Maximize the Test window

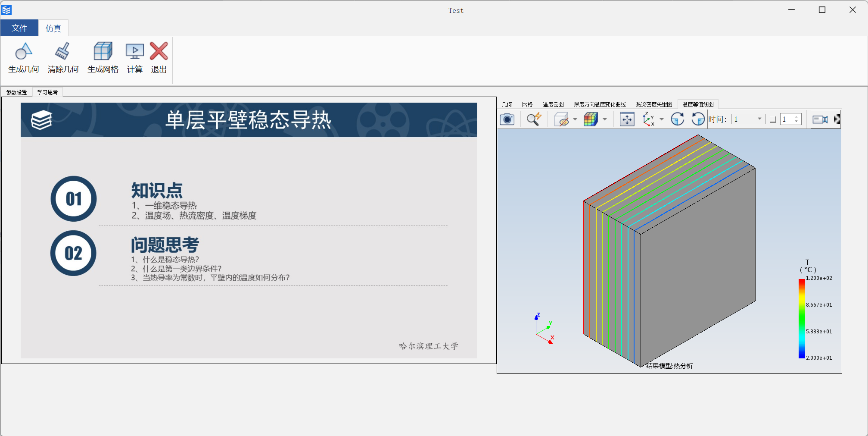pyautogui.click(x=822, y=10)
